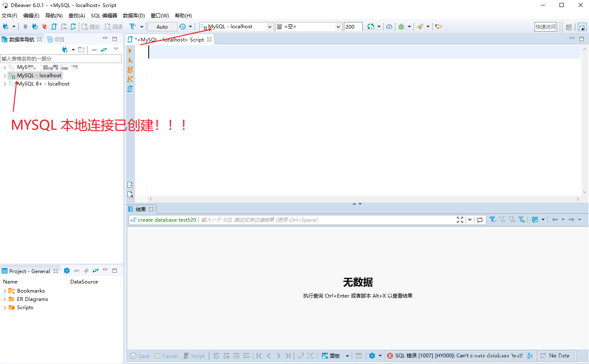
Task: Switch to the 项目 tab
Action: pos(56,39)
